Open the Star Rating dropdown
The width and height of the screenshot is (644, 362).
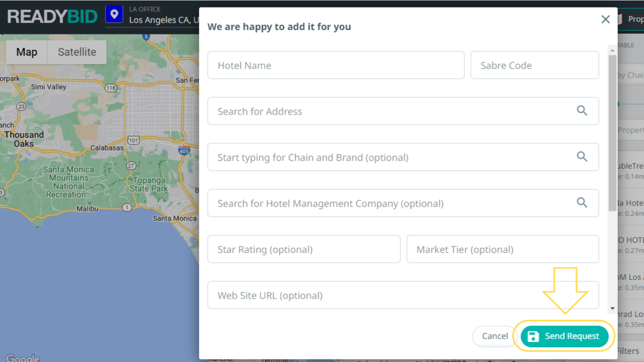[x=304, y=249]
